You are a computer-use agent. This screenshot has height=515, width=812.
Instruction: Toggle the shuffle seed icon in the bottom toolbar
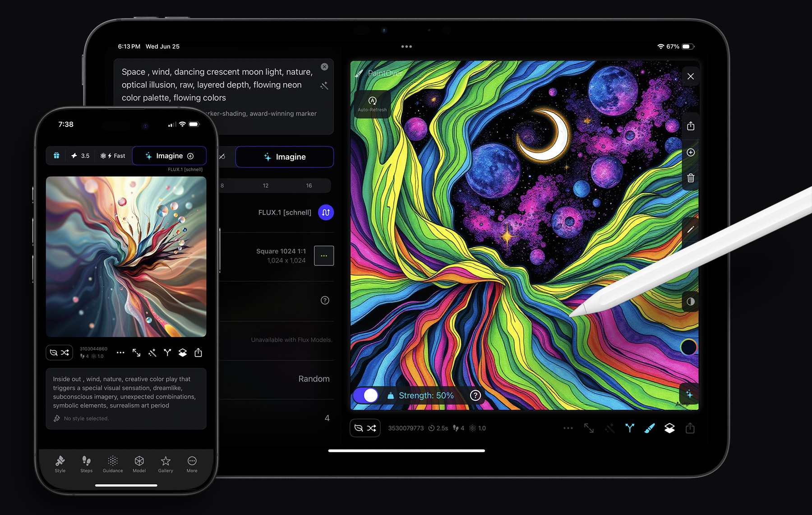click(x=372, y=428)
